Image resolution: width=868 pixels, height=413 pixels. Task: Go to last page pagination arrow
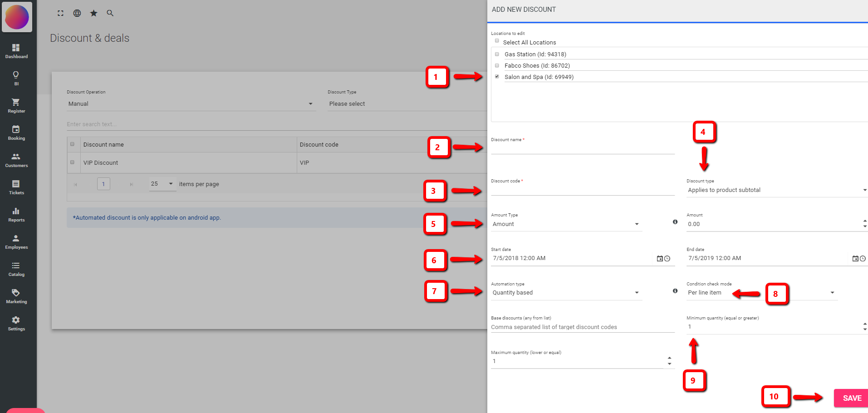click(x=132, y=184)
